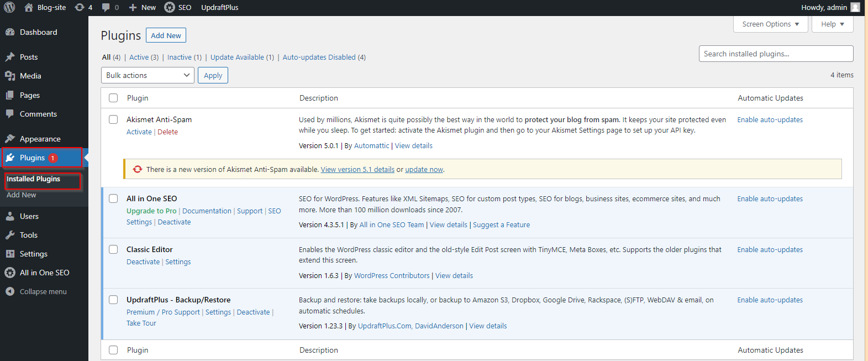Enable auto-updates for Akismet
The height and width of the screenshot is (361, 868).
(x=770, y=119)
